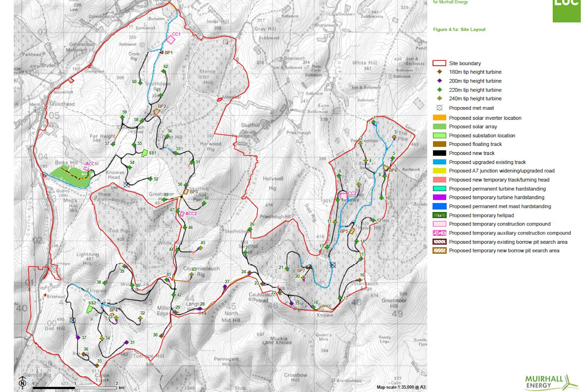
Task: Click turbine 27 marker on the map
Action: click(x=225, y=287)
